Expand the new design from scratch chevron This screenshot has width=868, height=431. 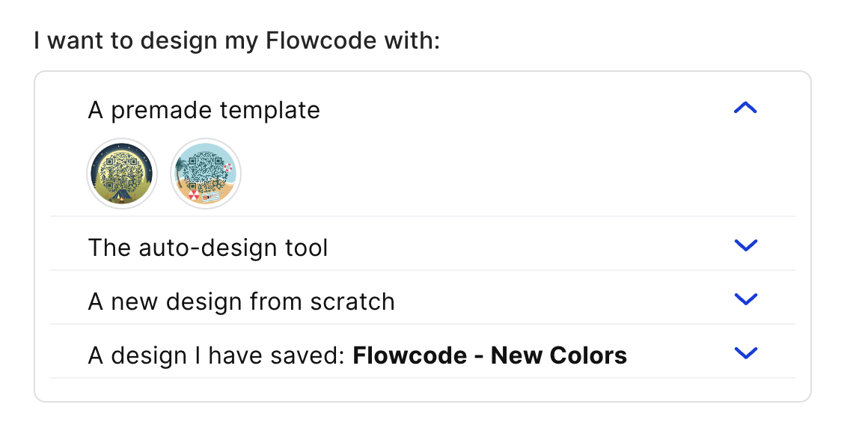coord(745,299)
